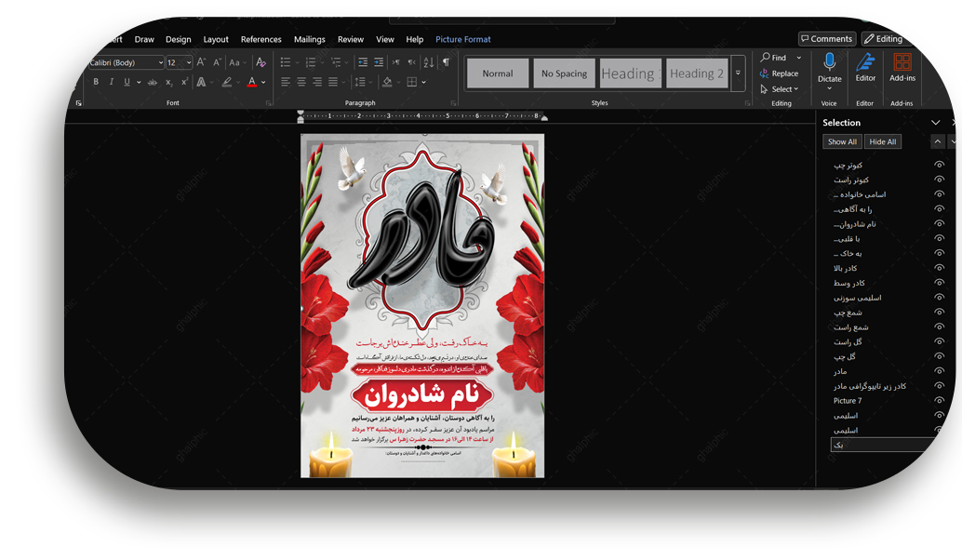Click the red font color swatch button
962x560 pixels.
pyautogui.click(x=251, y=82)
